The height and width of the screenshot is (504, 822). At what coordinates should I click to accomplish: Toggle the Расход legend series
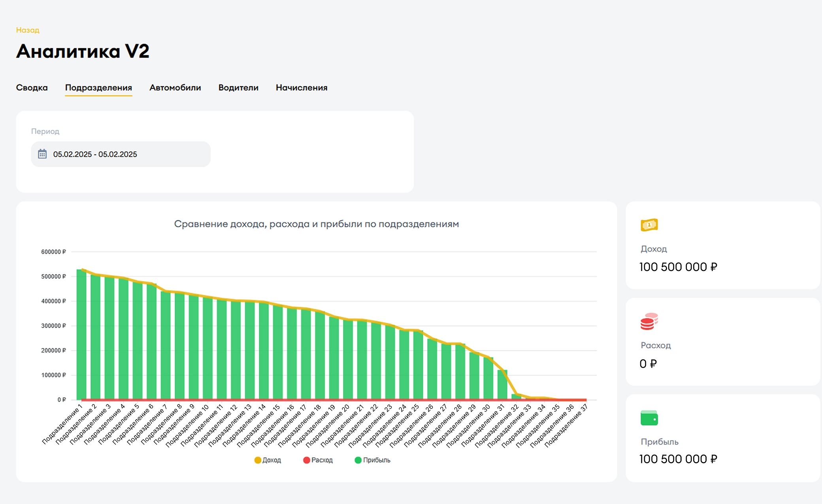pos(322,460)
